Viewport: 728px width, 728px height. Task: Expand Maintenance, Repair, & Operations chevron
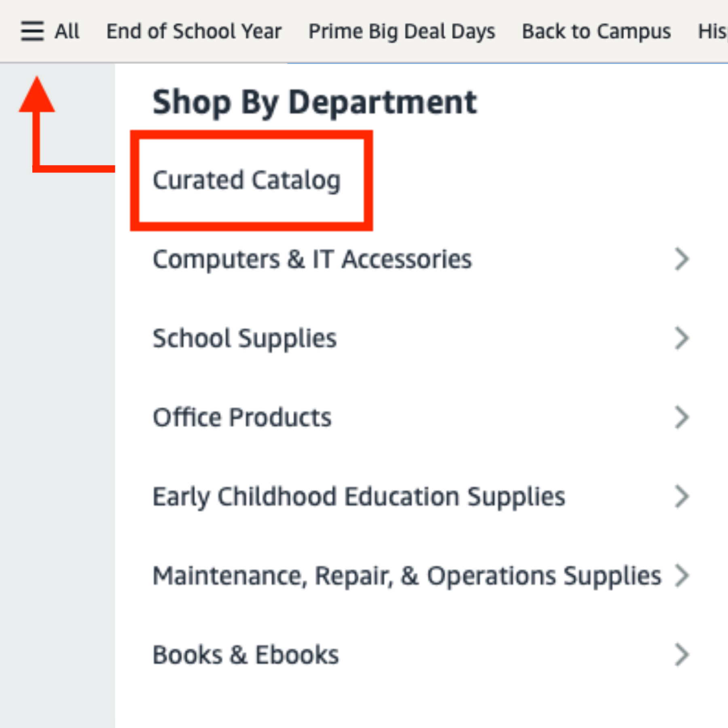tap(682, 576)
